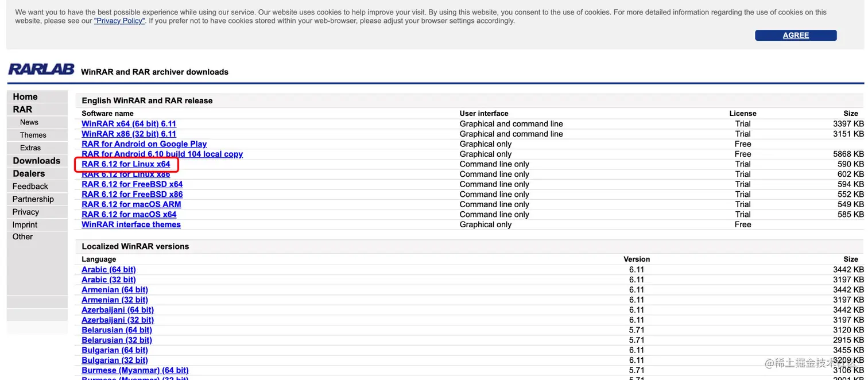Viewport: 868px width, 380px height.
Task: Download Bulgarian (32 bit) version
Action: click(x=115, y=360)
